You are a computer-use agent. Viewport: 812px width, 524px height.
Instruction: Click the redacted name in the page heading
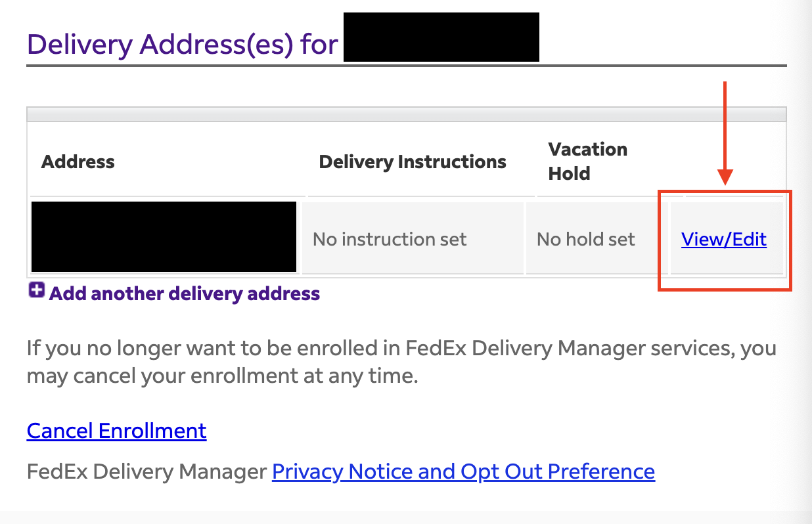(x=441, y=37)
